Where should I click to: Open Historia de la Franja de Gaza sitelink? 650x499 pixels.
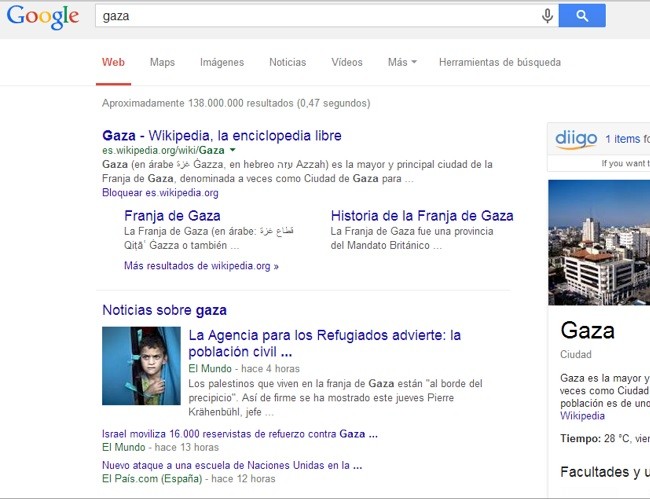click(422, 216)
